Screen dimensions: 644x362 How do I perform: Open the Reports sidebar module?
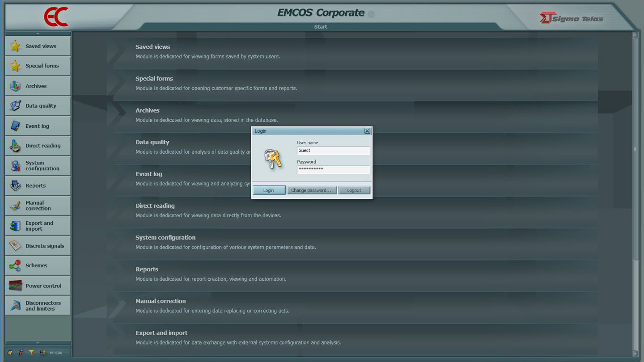pos(38,185)
